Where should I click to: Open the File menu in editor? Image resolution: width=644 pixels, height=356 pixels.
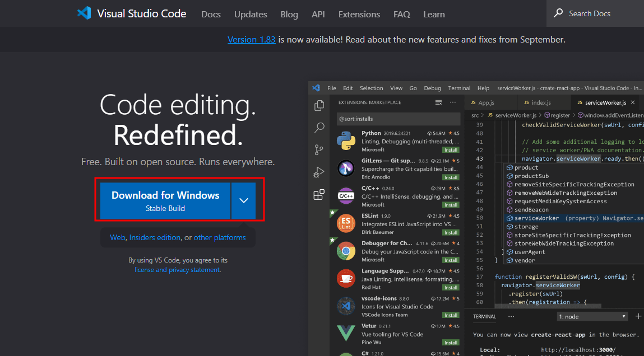click(331, 88)
